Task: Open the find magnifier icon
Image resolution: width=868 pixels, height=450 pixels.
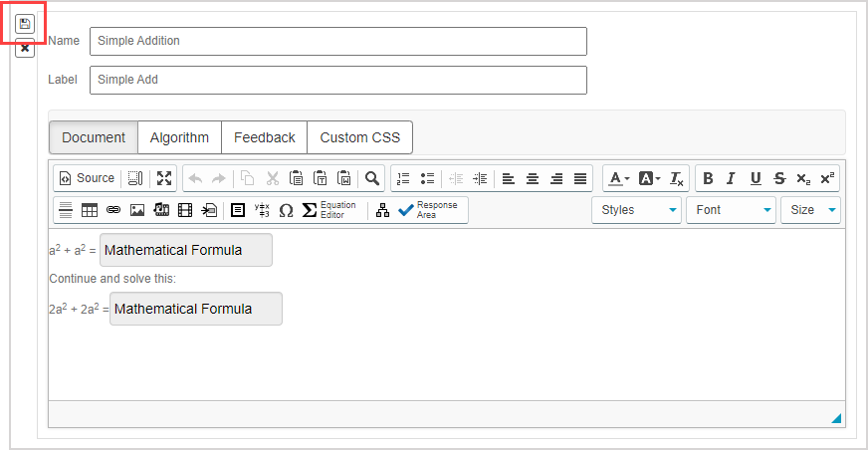Action: point(372,178)
